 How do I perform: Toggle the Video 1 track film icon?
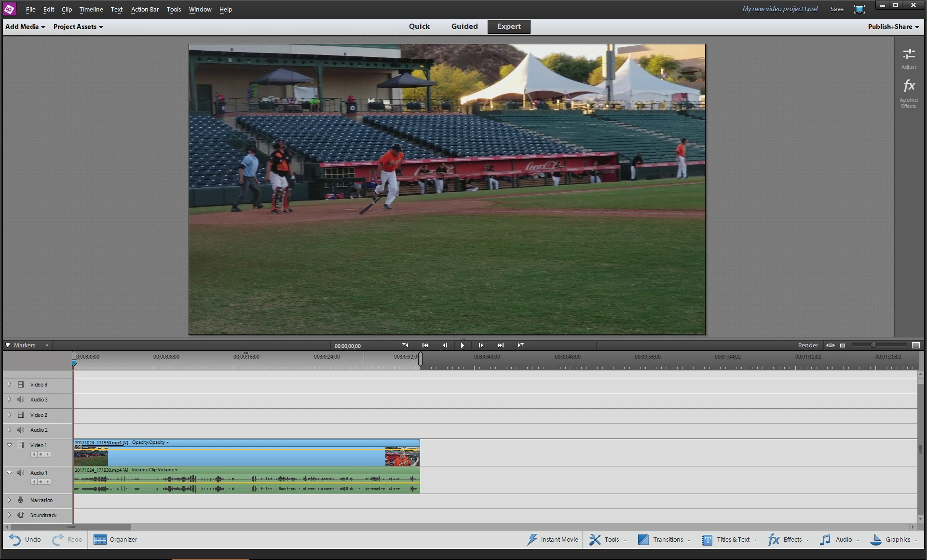click(x=21, y=445)
